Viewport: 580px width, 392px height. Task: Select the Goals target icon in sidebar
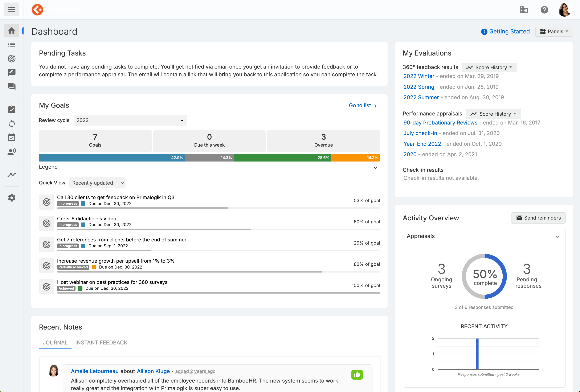(x=12, y=59)
